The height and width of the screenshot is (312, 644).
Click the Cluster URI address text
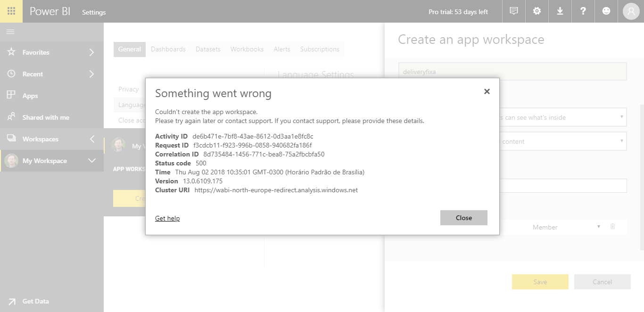pyautogui.click(x=276, y=190)
